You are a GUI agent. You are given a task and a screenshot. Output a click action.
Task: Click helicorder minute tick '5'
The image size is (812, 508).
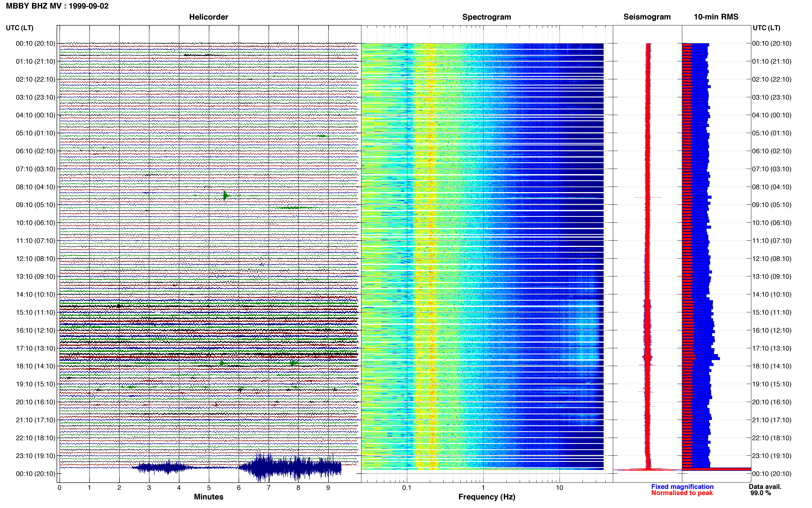point(209,488)
